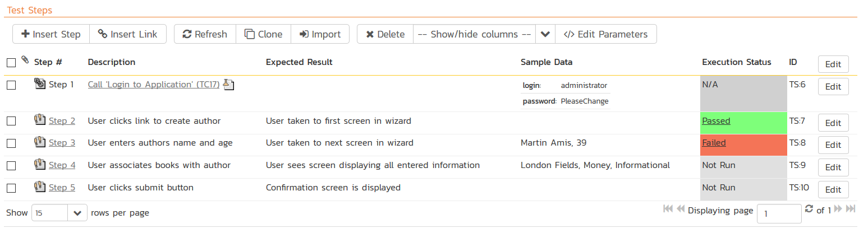This screenshot has height=233, width=868.
Task: Click the linked test case icon for Step 1
Action: tap(39, 85)
